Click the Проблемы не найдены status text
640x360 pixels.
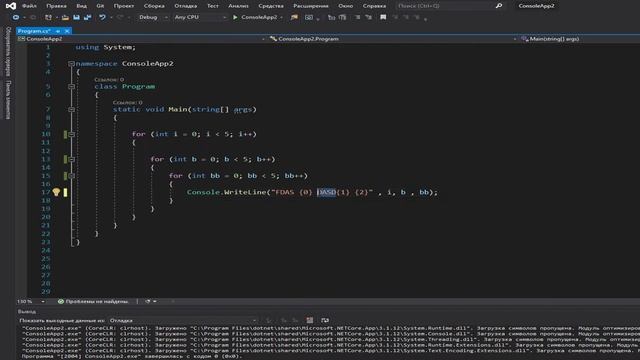[97, 301]
